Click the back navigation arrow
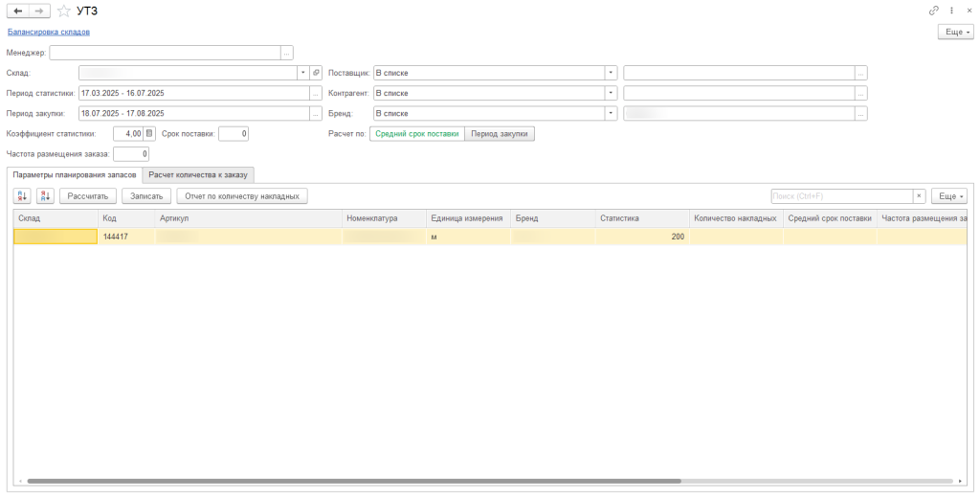The width and height of the screenshot is (980, 499). (x=18, y=11)
